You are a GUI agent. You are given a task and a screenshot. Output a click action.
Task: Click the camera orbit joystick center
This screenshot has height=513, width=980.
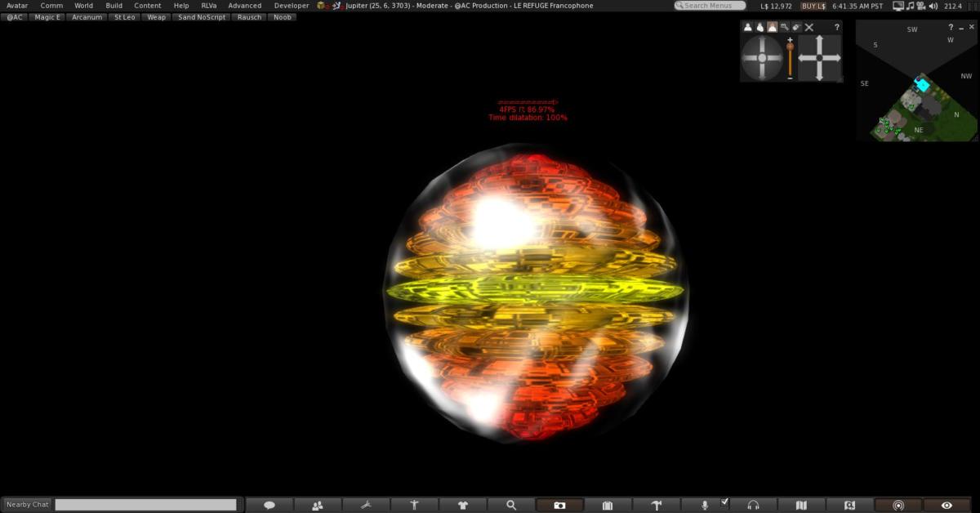pyautogui.click(x=763, y=58)
